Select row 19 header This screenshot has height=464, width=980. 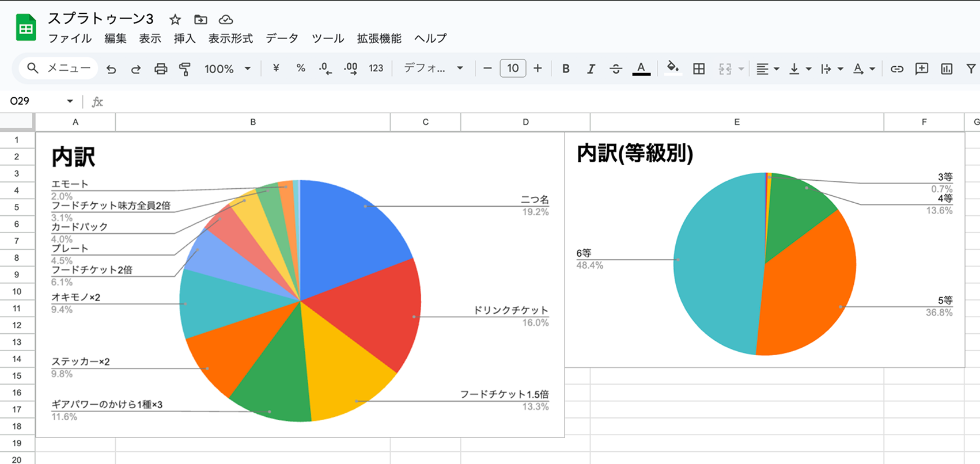click(x=17, y=443)
